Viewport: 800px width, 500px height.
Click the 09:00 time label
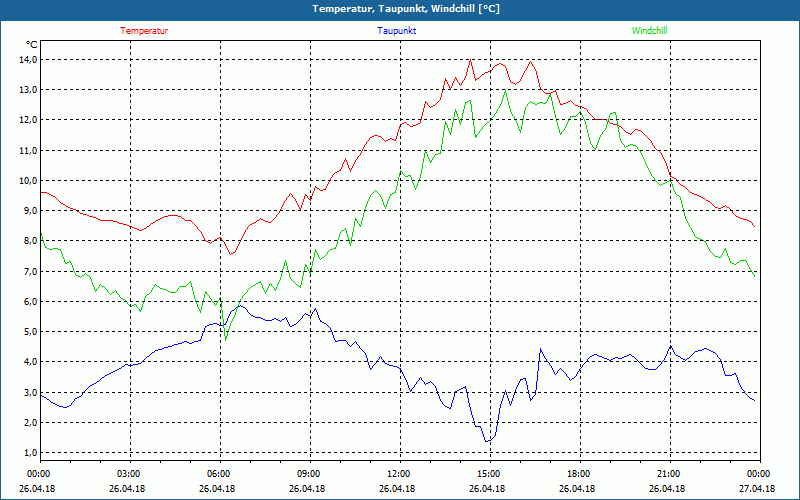pos(310,474)
